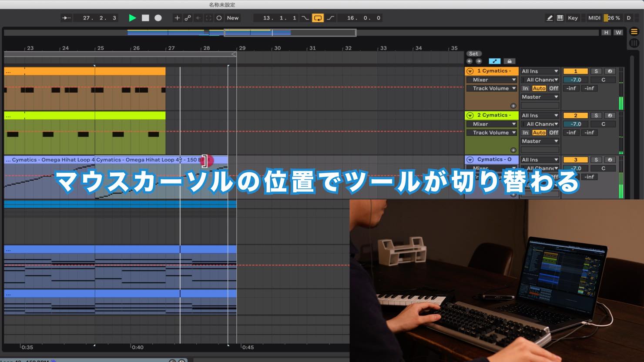This screenshot has width=644, height=362.
Task: Toggle automation mode button beside lock
Action: (495, 61)
